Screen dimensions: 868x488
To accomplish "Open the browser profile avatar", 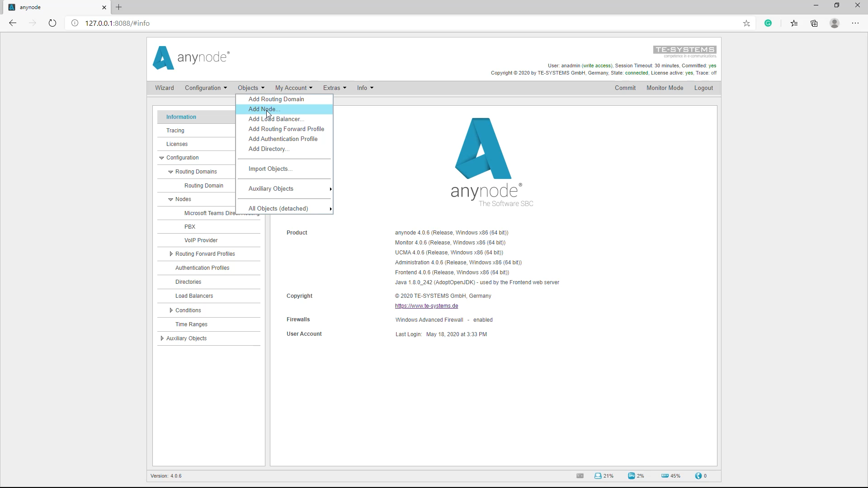I will point(835,23).
